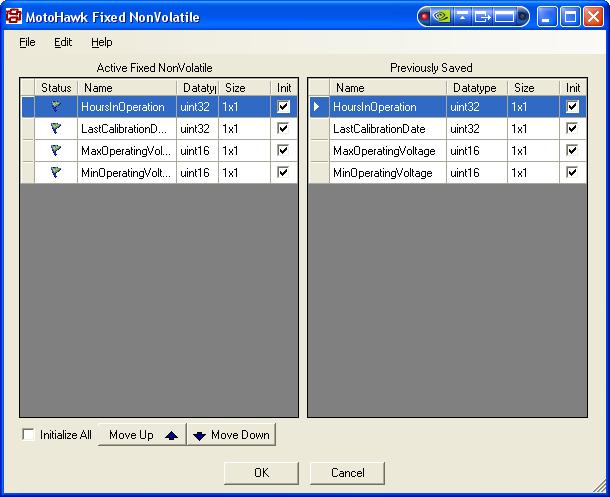Toggle Init checkbox for saved MaxOperatingVoltage

pyautogui.click(x=573, y=150)
